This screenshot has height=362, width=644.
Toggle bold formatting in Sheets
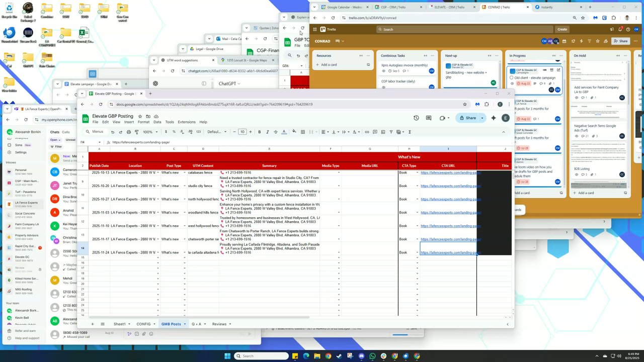point(260,132)
